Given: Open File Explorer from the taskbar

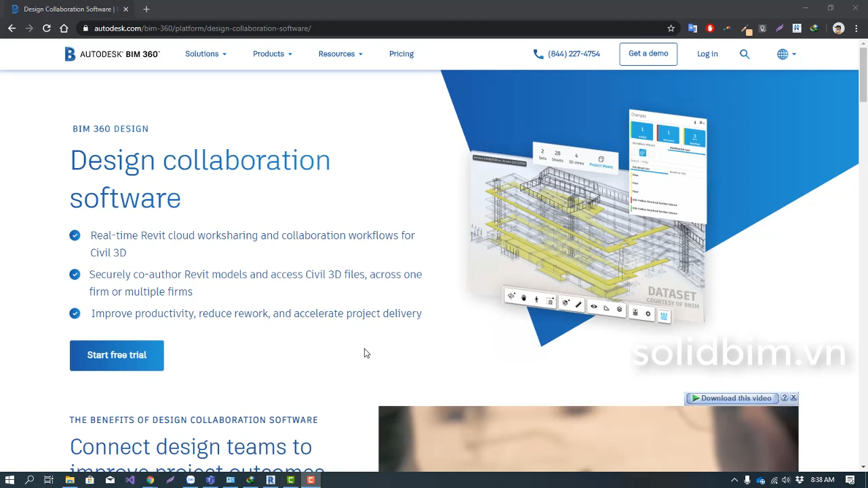Looking at the screenshot, I should [x=70, y=480].
